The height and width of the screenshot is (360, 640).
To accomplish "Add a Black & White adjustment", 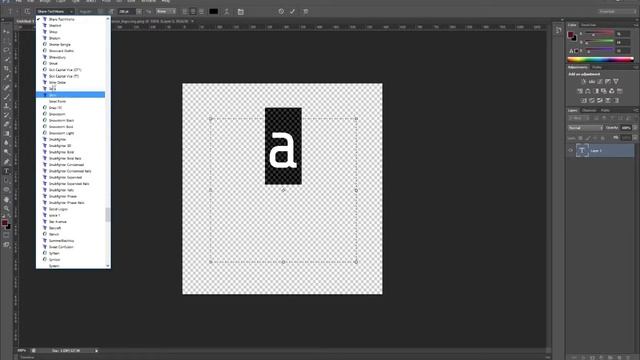I will click(596, 91).
